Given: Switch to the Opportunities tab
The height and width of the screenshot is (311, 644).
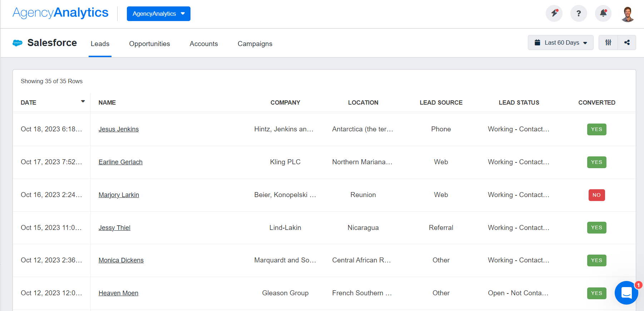Looking at the screenshot, I should pyautogui.click(x=149, y=44).
